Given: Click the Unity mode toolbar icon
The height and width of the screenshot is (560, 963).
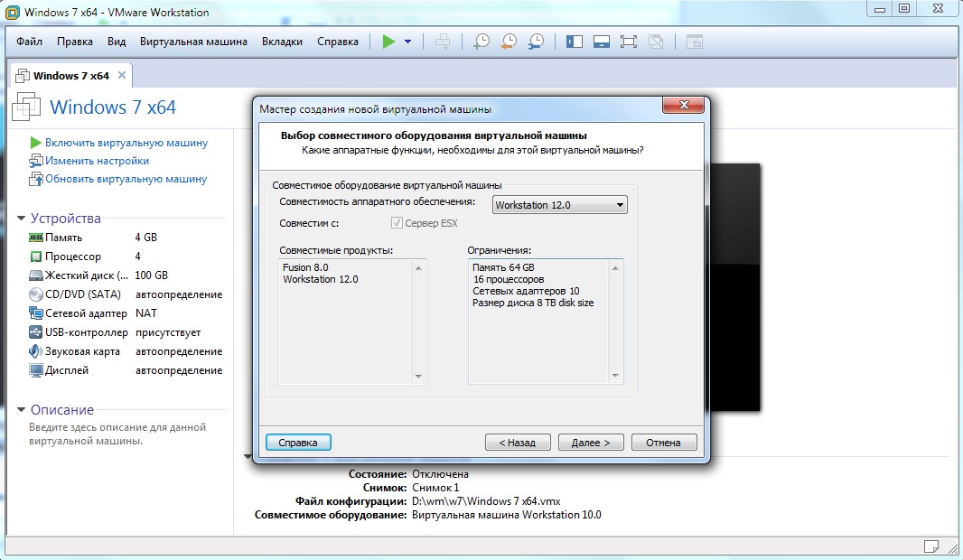Looking at the screenshot, I should click(x=656, y=42).
